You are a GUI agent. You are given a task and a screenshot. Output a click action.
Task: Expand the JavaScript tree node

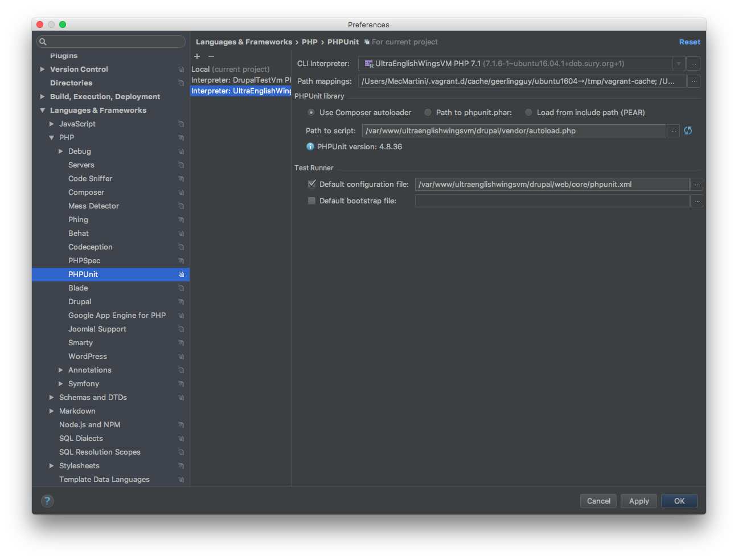click(51, 124)
